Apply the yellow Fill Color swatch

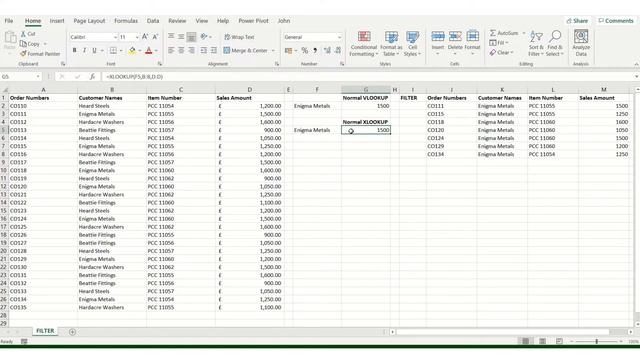click(x=132, y=51)
